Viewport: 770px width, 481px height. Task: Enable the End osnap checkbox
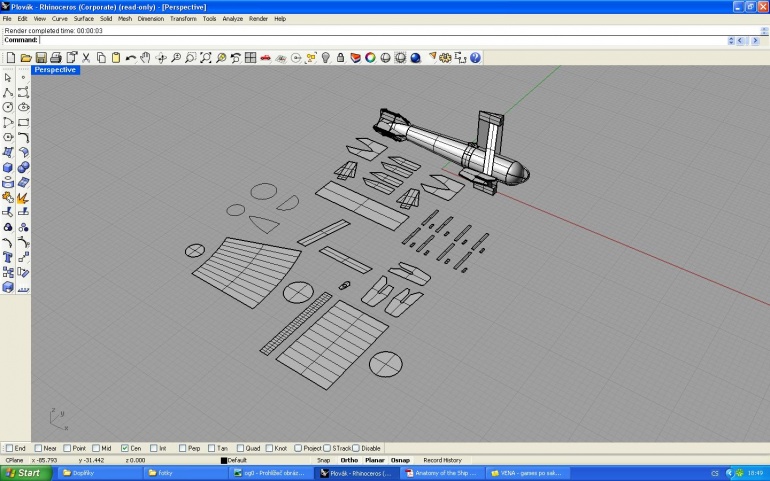(9, 448)
